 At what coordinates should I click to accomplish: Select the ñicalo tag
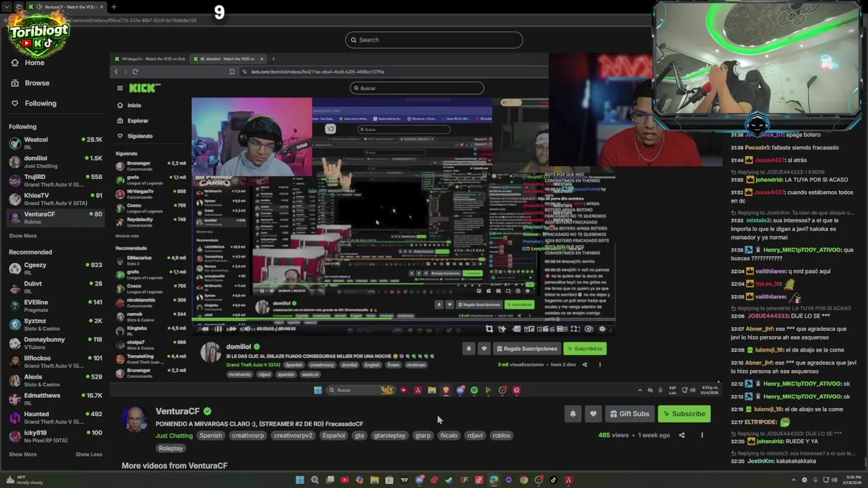[449, 436]
